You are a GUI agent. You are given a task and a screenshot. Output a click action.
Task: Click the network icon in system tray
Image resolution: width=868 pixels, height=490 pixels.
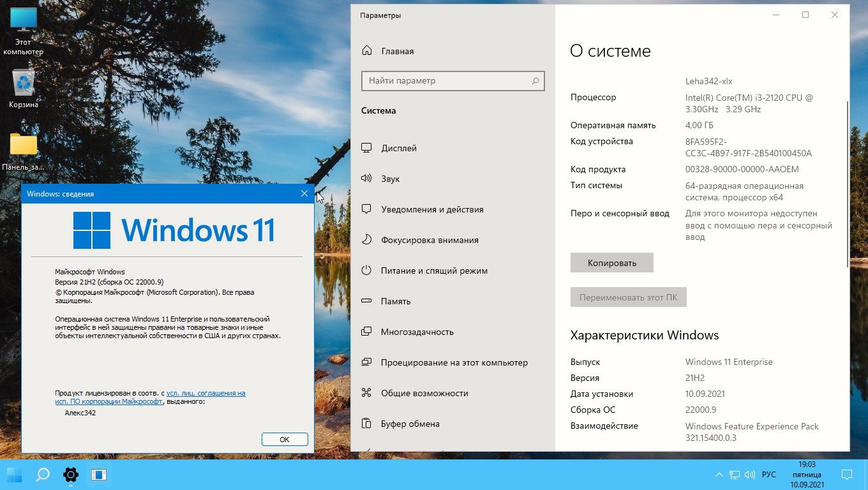(735, 475)
